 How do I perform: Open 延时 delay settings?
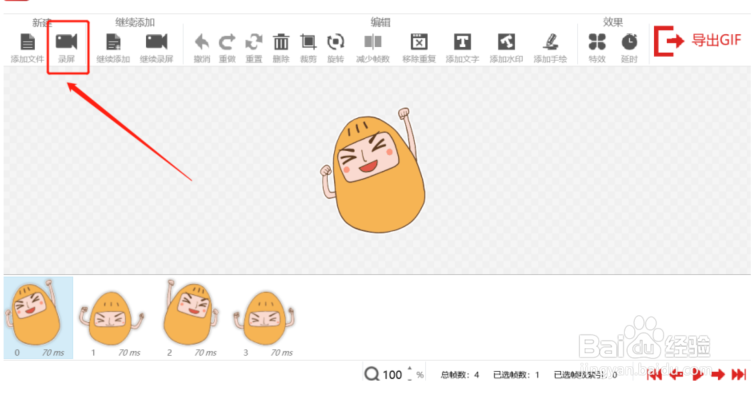pos(629,42)
